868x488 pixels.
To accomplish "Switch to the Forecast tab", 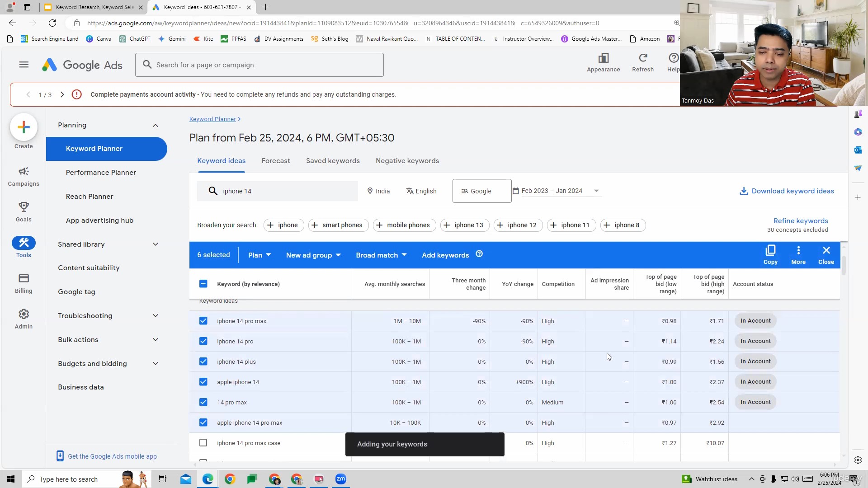I will (276, 161).
